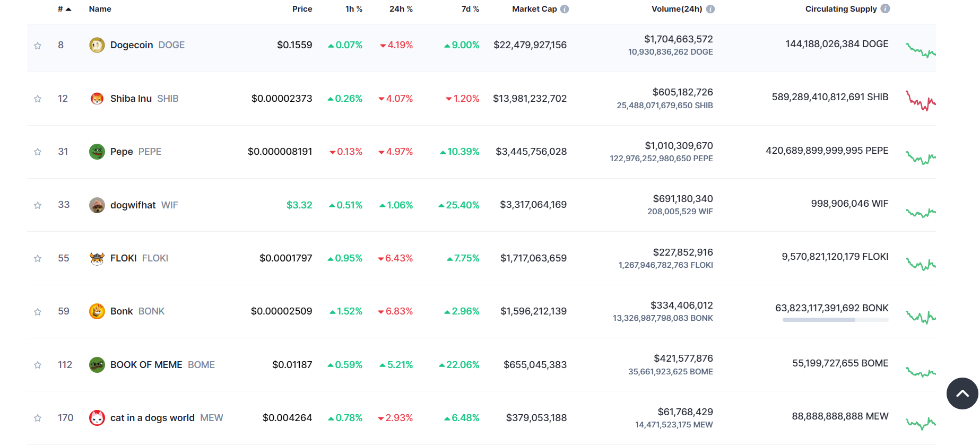Click the BOOK OF MEME logo

(97, 365)
